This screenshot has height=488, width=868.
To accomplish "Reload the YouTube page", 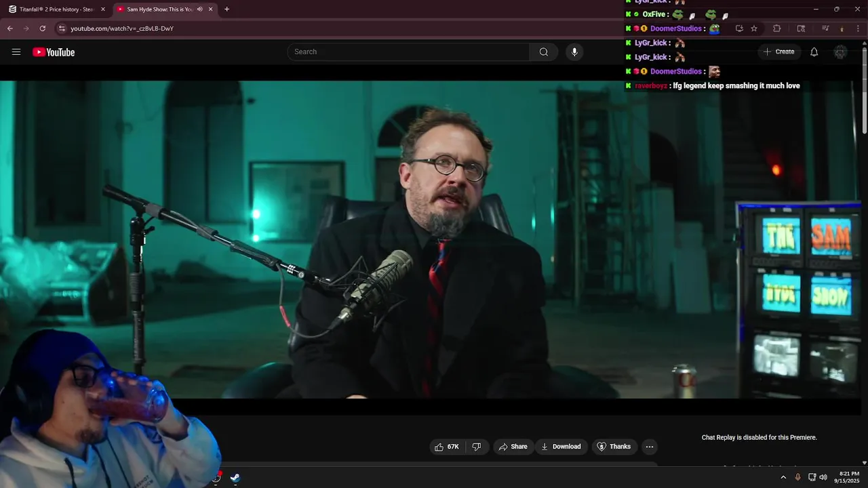I will (x=43, y=28).
